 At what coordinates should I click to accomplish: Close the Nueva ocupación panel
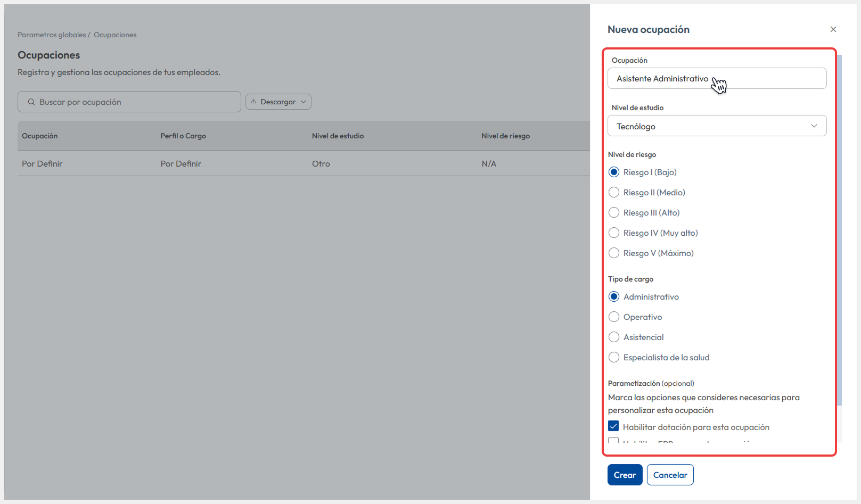[833, 29]
